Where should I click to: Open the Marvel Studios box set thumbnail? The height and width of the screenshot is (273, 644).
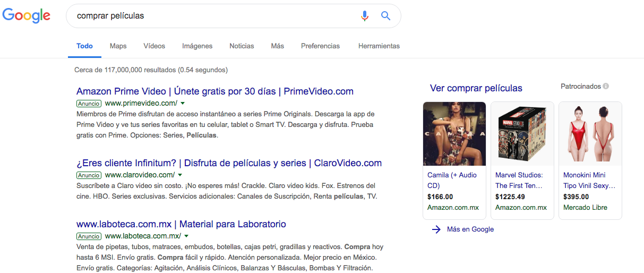(522, 134)
